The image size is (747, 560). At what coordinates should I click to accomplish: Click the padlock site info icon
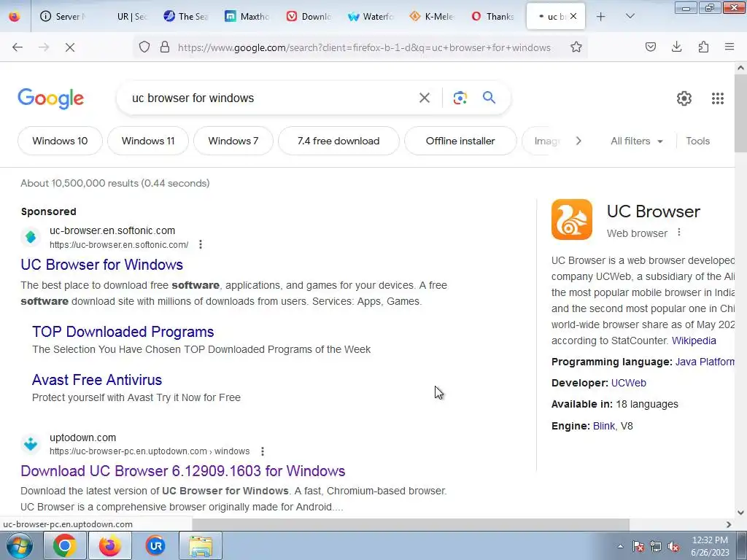[165, 47]
